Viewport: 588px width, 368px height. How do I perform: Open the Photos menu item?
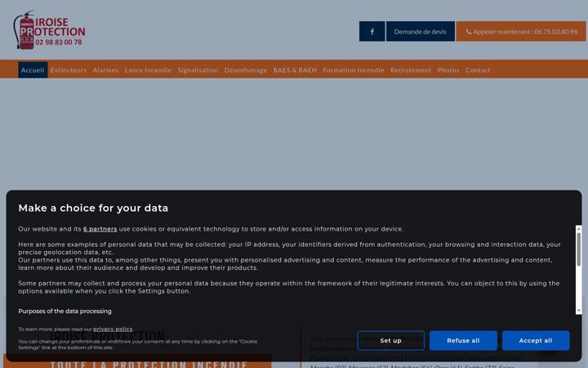pyautogui.click(x=448, y=70)
